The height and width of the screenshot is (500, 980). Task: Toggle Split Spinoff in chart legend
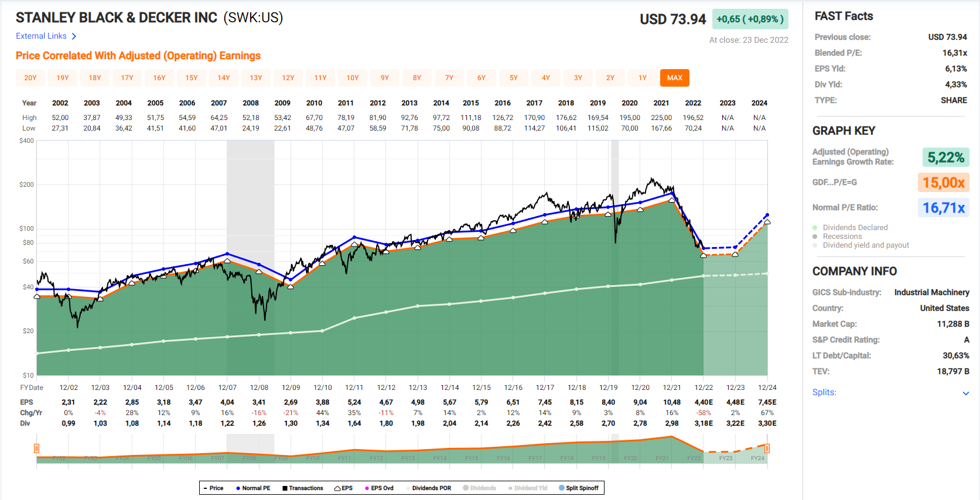tap(579, 488)
